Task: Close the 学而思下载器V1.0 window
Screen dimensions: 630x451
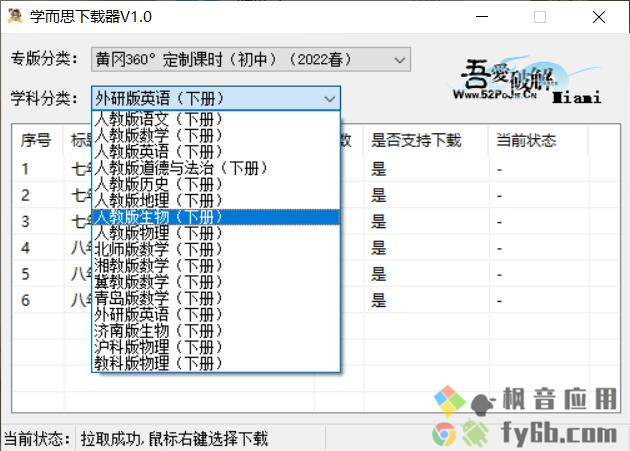Action: (x=599, y=17)
